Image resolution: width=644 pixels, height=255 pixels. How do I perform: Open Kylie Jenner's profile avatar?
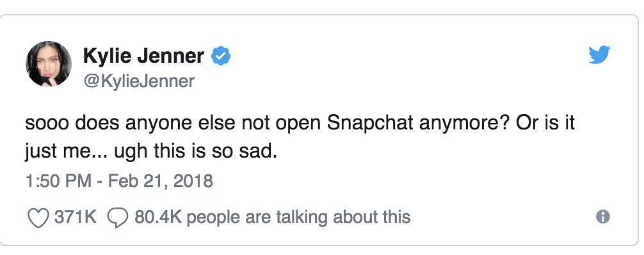click(x=49, y=64)
